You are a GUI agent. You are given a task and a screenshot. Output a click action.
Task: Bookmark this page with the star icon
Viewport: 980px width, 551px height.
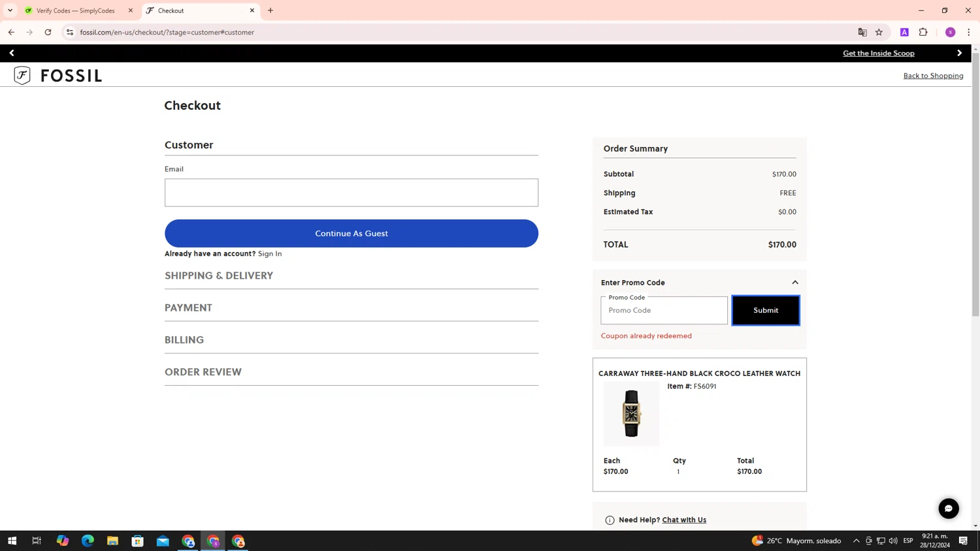[x=879, y=32]
